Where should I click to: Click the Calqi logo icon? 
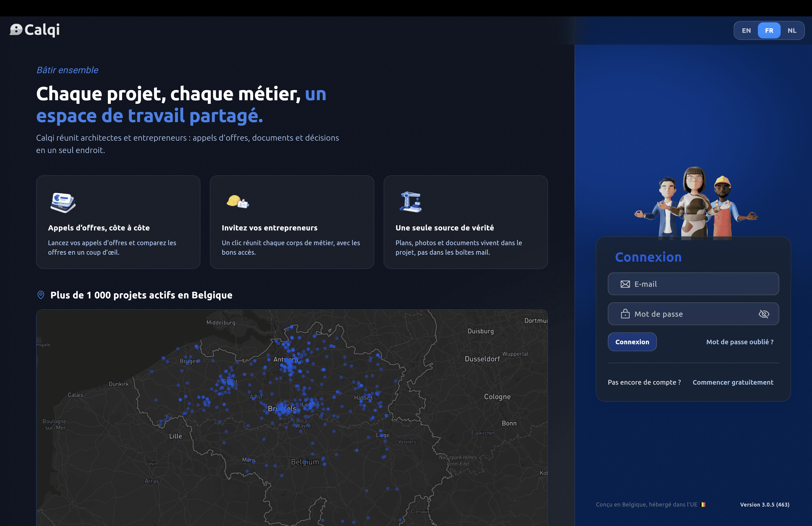click(x=16, y=30)
